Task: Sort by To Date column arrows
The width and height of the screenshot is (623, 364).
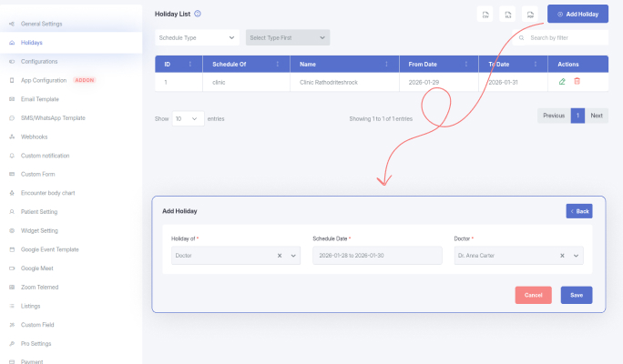Action: [536, 64]
